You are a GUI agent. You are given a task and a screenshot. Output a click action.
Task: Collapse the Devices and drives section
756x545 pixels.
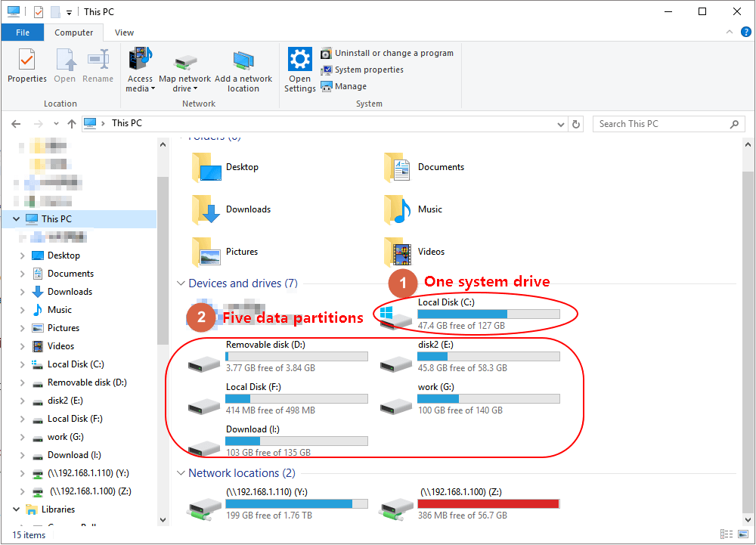[x=181, y=284]
